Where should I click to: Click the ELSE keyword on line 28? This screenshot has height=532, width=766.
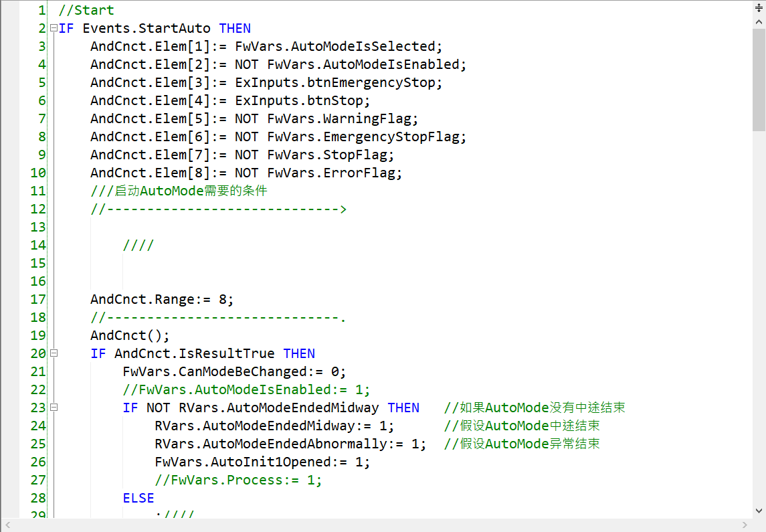[138, 498]
